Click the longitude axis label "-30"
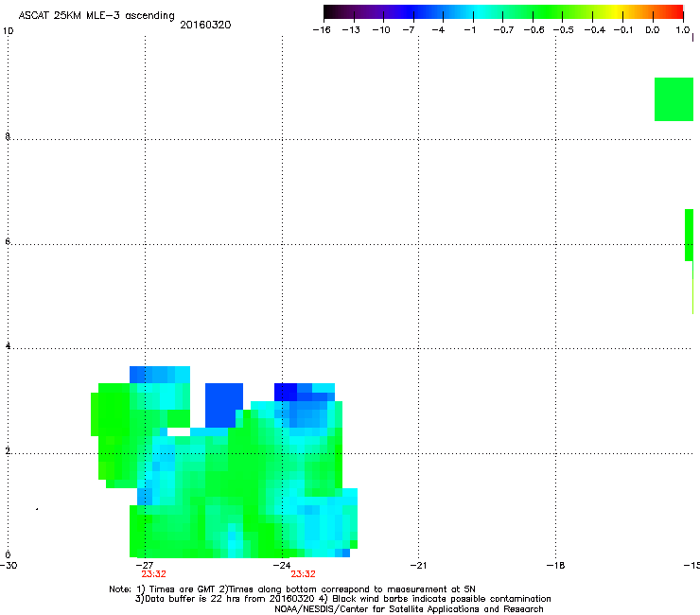Image resolution: width=700 pixels, height=615 pixels. coord(9,566)
